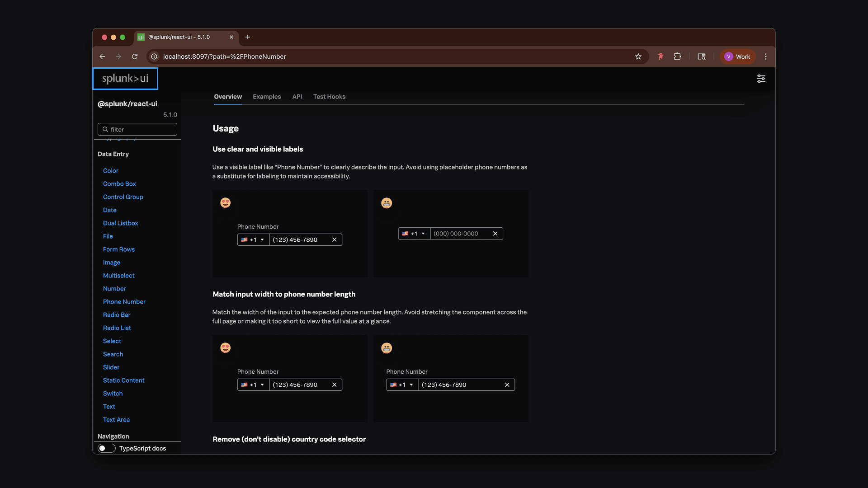Toggle the TypeScript docs switch
Viewport: 868px width, 488px height.
tap(107, 448)
